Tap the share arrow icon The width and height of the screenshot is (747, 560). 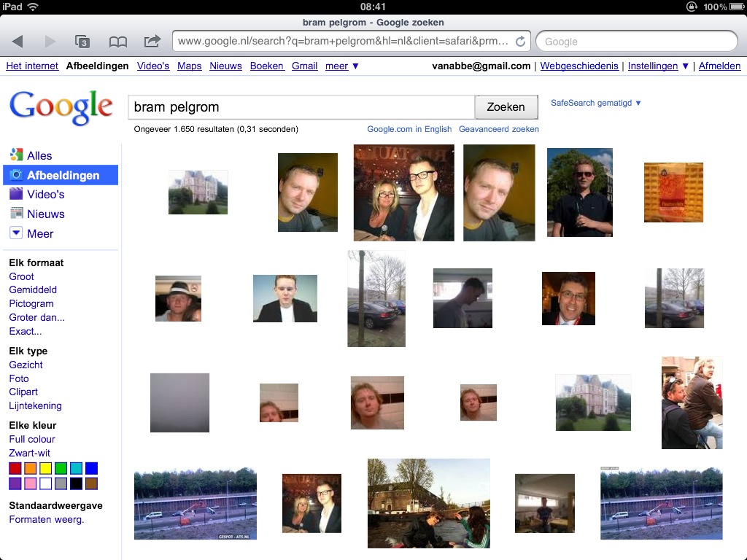(152, 42)
